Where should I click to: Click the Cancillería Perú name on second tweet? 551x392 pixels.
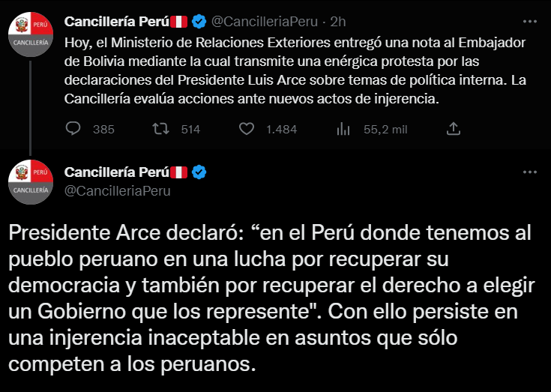click(x=117, y=173)
